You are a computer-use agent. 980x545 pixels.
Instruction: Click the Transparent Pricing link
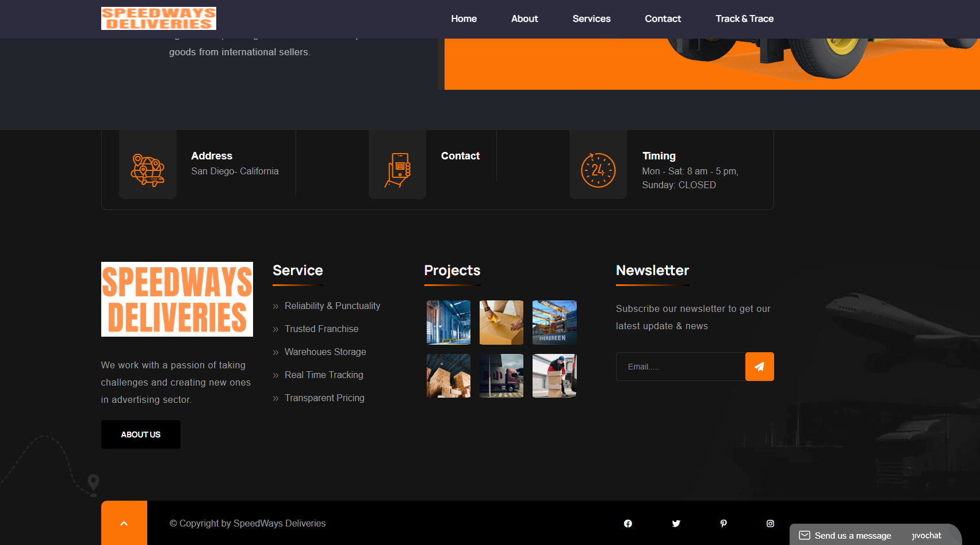coord(324,398)
